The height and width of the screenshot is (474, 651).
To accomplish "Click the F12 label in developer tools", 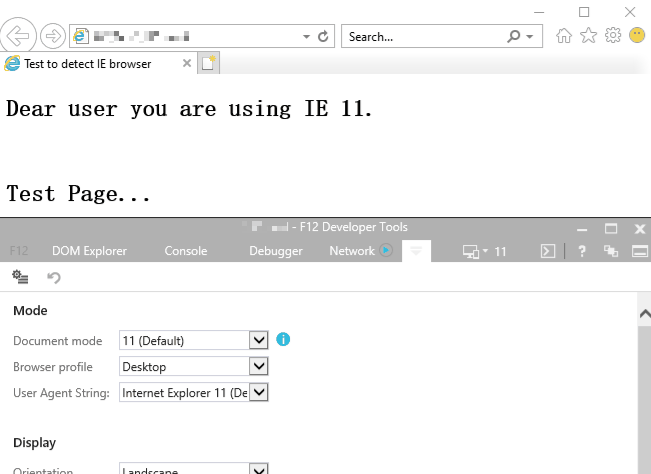I will pyautogui.click(x=19, y=251).
